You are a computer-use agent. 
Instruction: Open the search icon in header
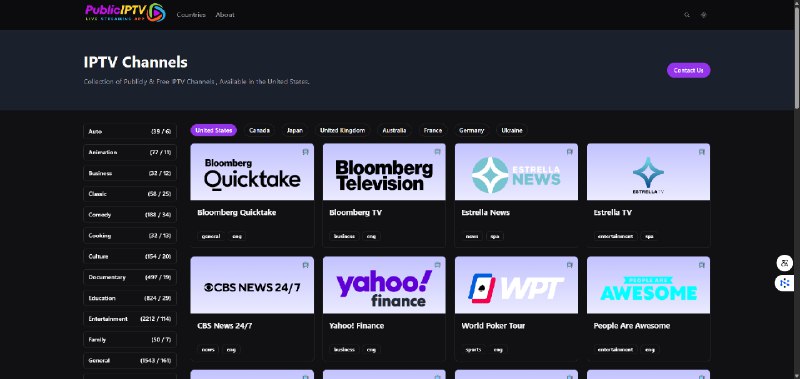(687, 15)
